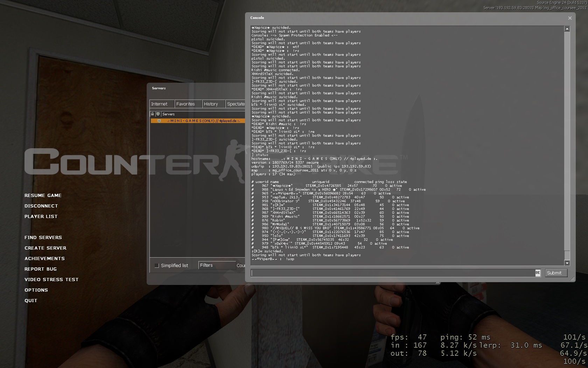The height and width of the screenshot is (368, 588).
Task: Click the shield icon on MINI-GAMES server row
Action: (x=159, y=121)
